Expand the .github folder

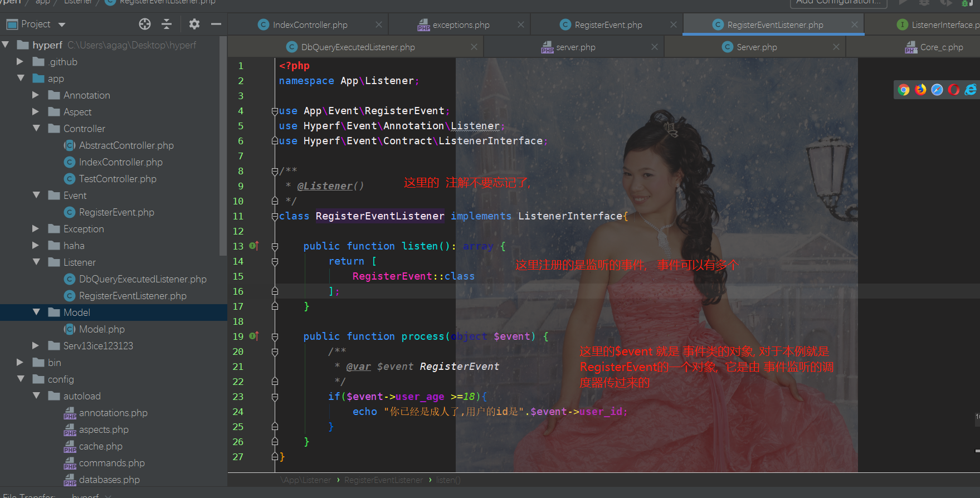click(20, 61)
